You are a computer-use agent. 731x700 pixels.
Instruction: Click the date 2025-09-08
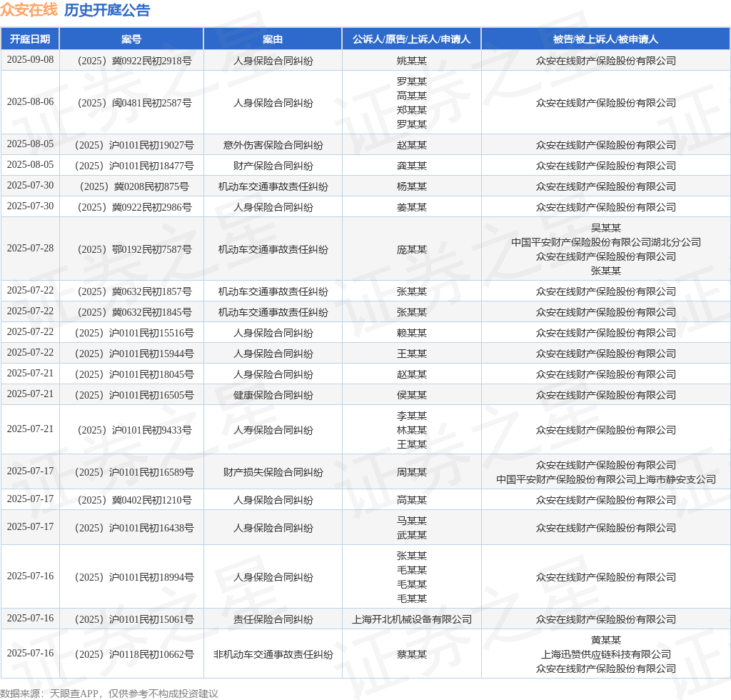point(30,60)
